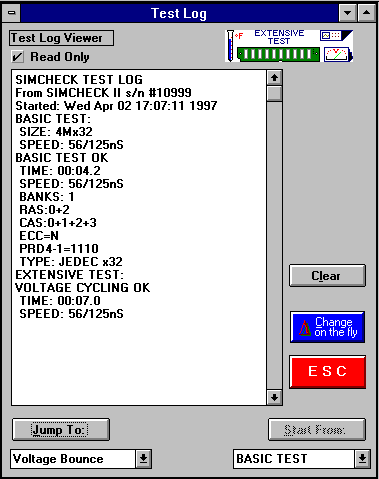
Task: Open the BASIC TEST dropdown arrow
Action: coord(362,459)
